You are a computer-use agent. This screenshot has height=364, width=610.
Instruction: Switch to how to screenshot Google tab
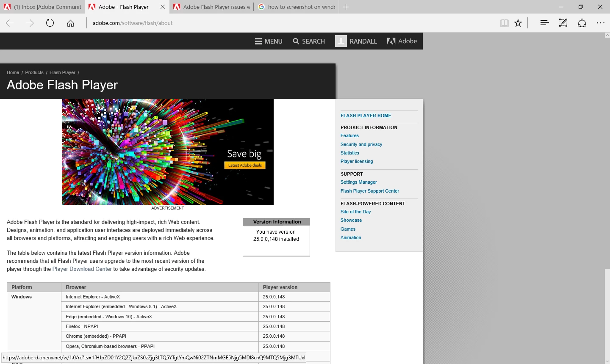click(296, 7)
